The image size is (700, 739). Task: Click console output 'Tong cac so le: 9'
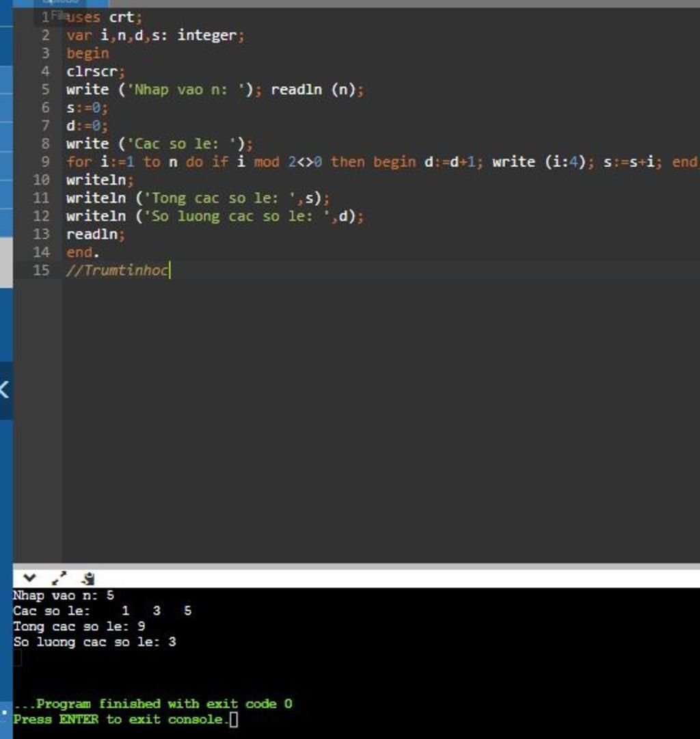[79, 627]
